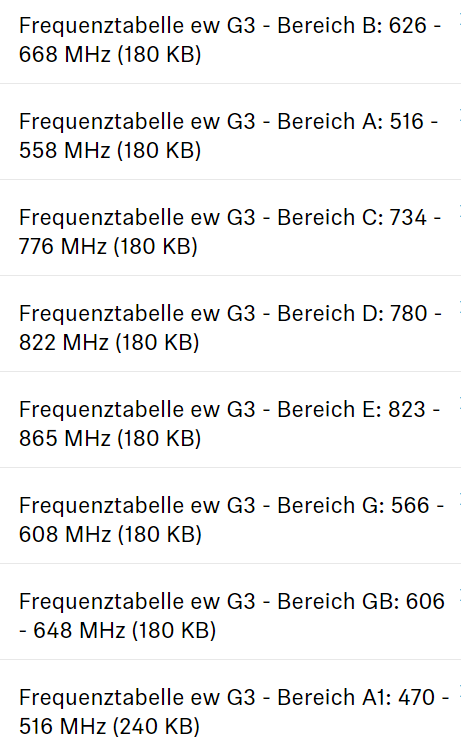The image size is (461, 752).
Task: Select the only 240 KB frequency table
Action: 234,711
